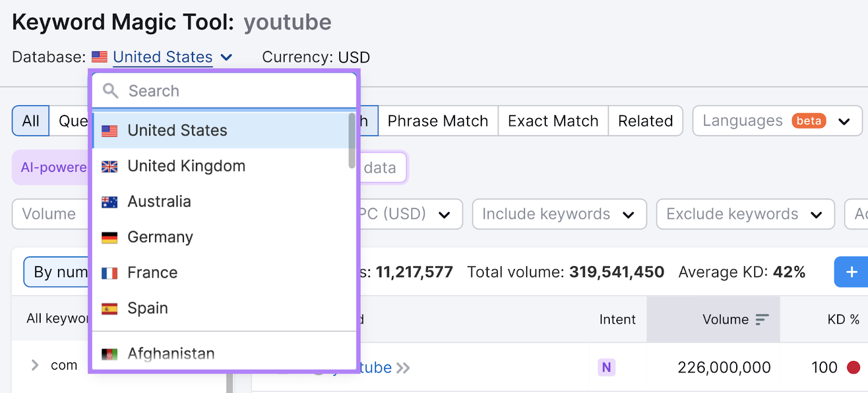Expand the com keyword group
This screenshot has height=393, width=868.
coord(35,365)
